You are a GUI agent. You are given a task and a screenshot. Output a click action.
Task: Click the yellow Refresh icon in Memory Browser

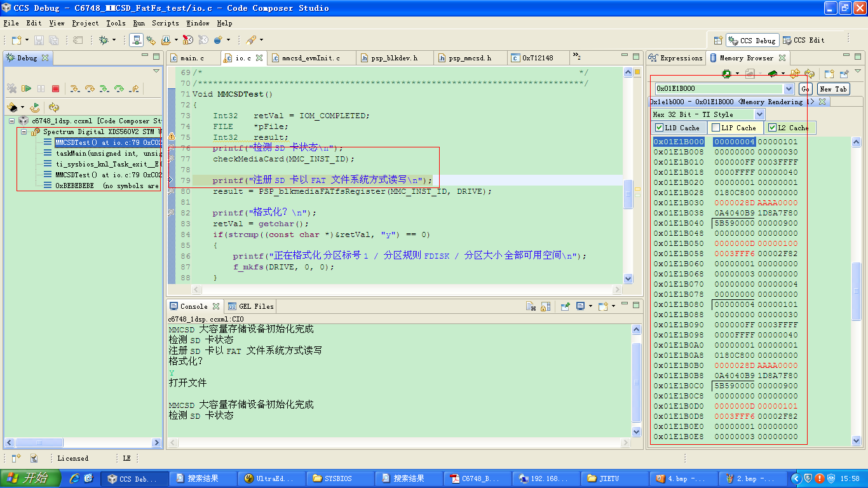(810, 74)
